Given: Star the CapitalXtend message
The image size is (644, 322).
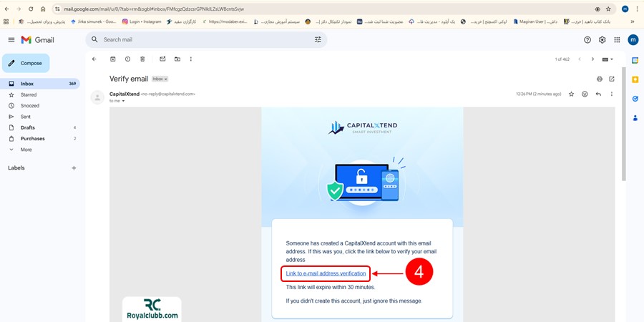Looking at the screenshot, I should coord(571,94).
